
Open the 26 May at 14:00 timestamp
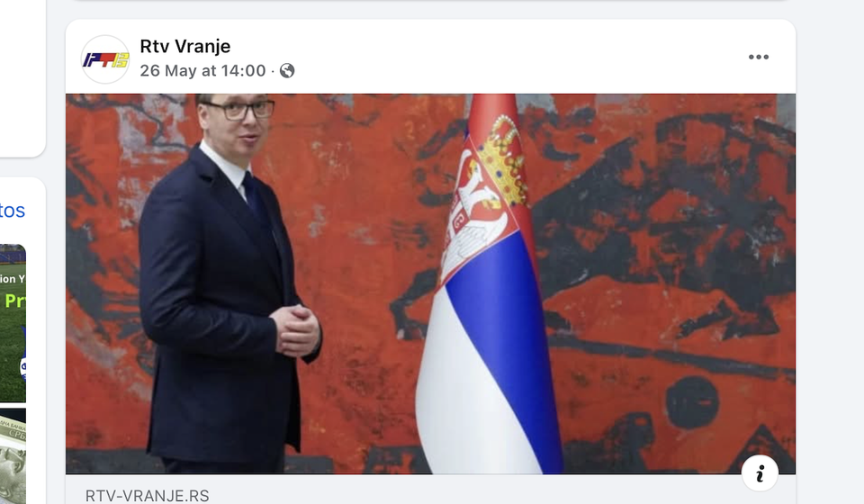pos(202,70)
